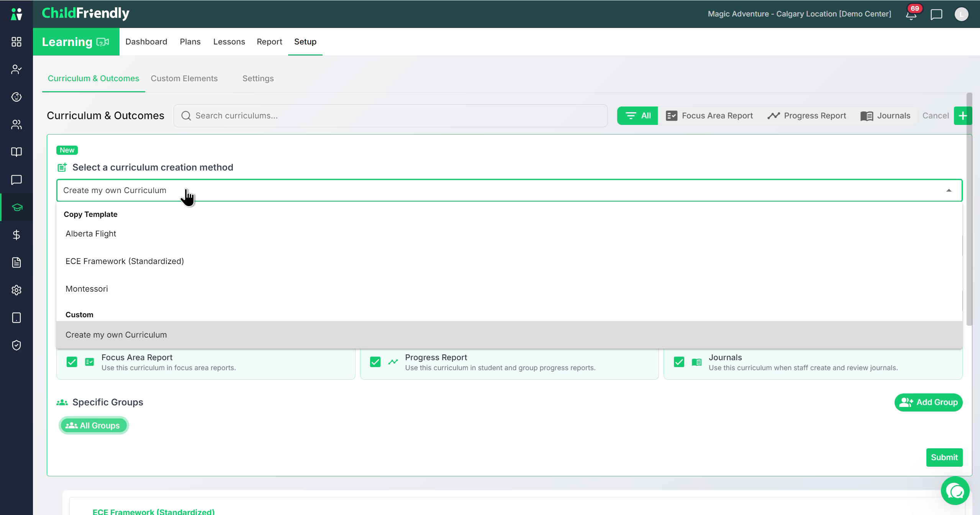Toggle the Journals checkbox
The height and width of the screenshot is (515, 980).
[679, 362]
